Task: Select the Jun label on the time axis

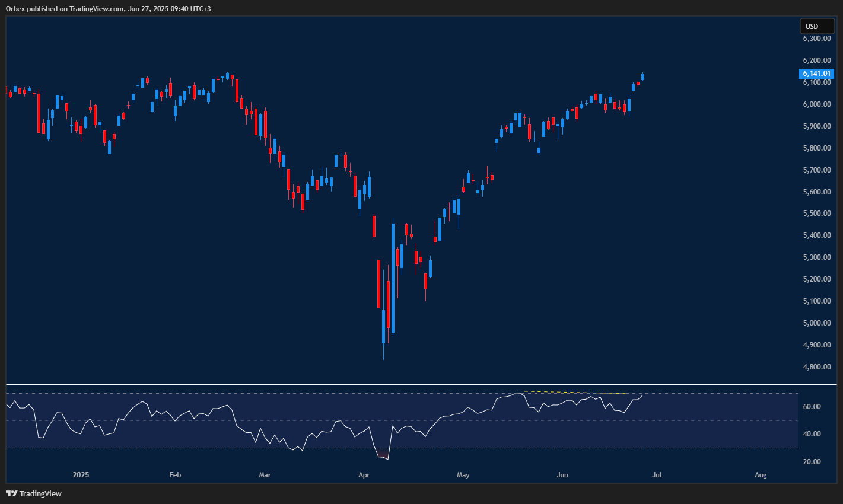Action: tap(562, 474)
